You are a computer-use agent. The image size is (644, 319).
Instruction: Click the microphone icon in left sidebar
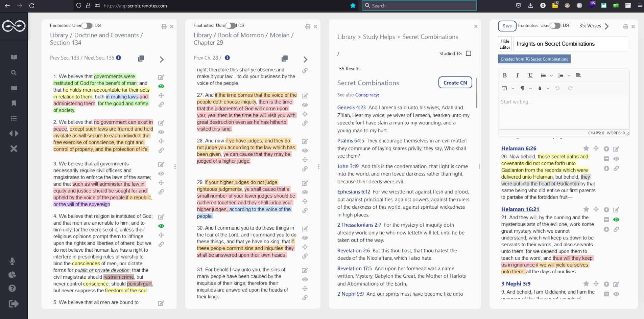(12, 261)
